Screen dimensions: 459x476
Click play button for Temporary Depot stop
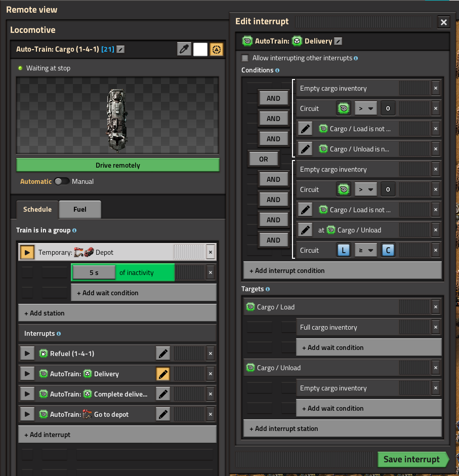(x=26, y=252)
